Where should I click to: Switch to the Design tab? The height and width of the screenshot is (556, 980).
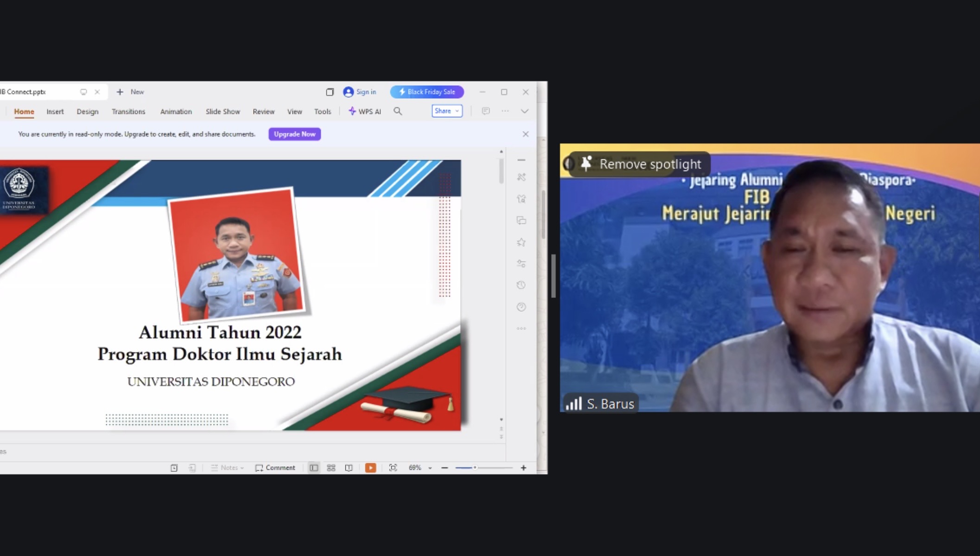[x=88, y=112]
